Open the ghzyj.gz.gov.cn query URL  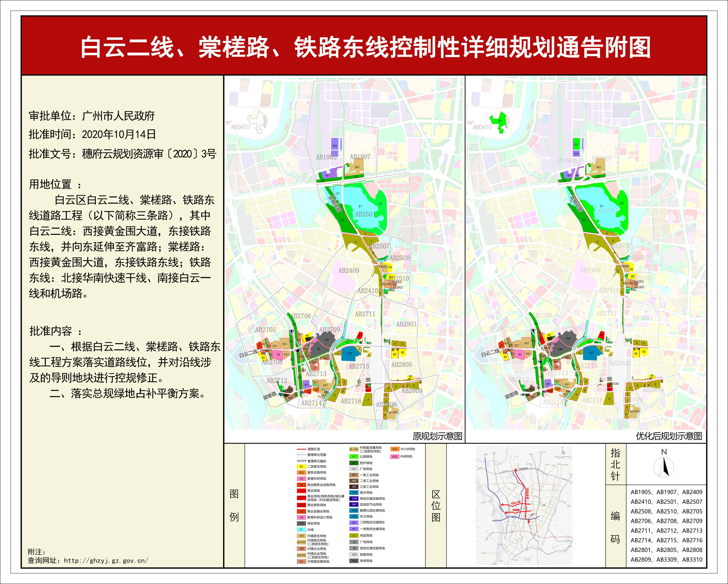pos(106,561)
